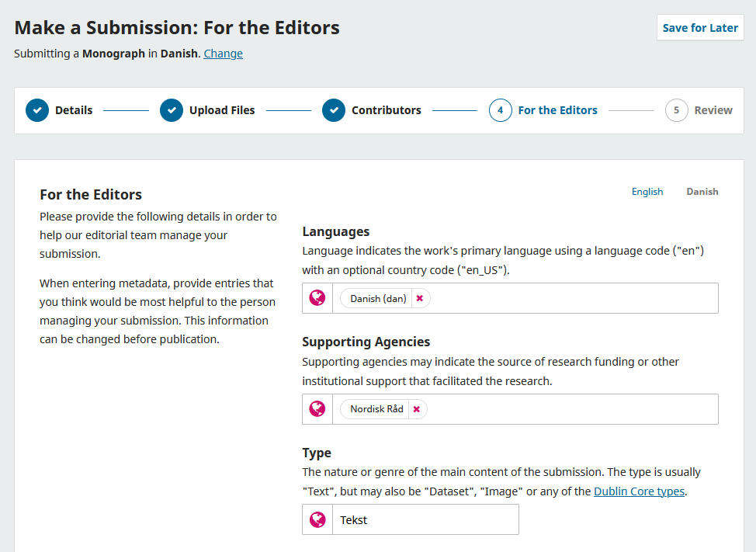Remove the Nordisk Råd agency tag
Image resolution: width=756 pixels, height=552 pixels.
coord(417,409)
